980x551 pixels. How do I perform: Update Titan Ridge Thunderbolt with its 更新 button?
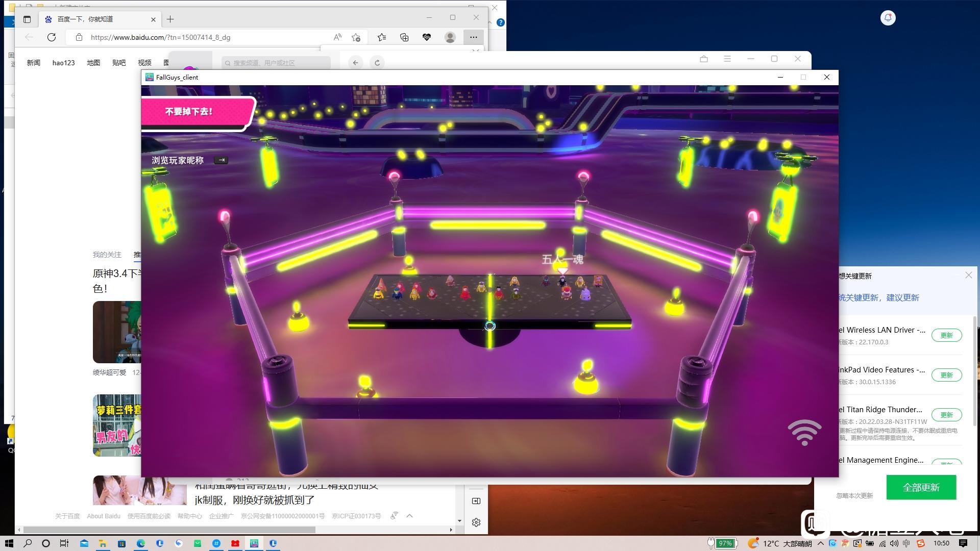click(x=947, y=415)
